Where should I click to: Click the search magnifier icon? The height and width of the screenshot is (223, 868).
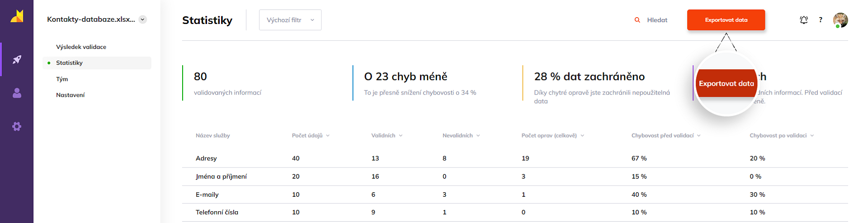637,20
